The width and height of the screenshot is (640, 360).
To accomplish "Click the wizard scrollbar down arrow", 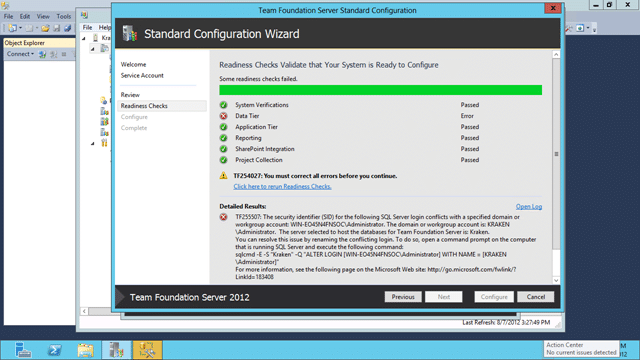I will [556, 280].
